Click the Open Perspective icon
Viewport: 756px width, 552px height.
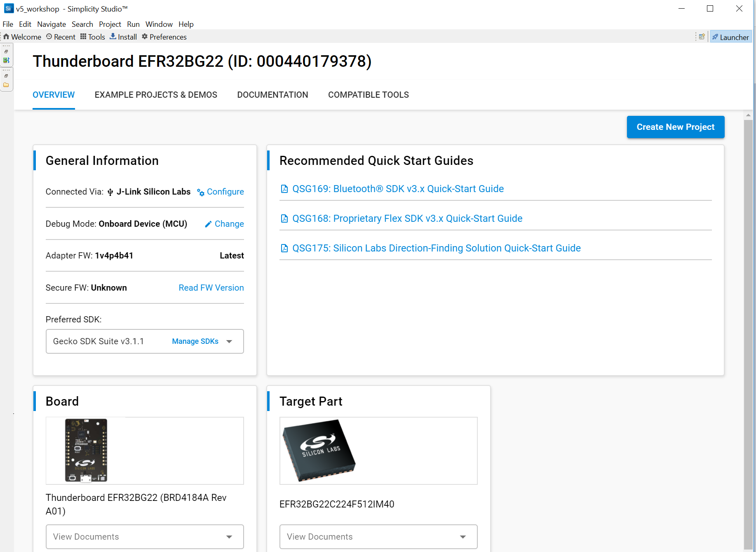(x=702, y=37)
